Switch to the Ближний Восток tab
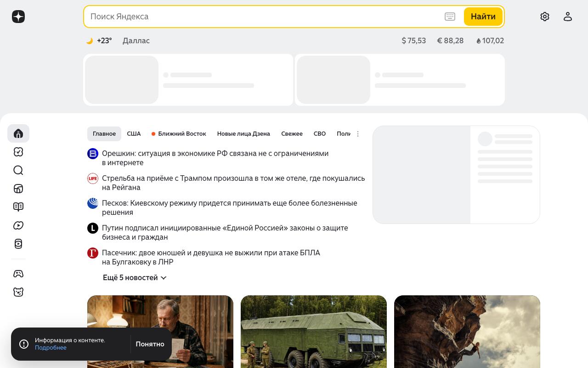 [x=179, y=134]
